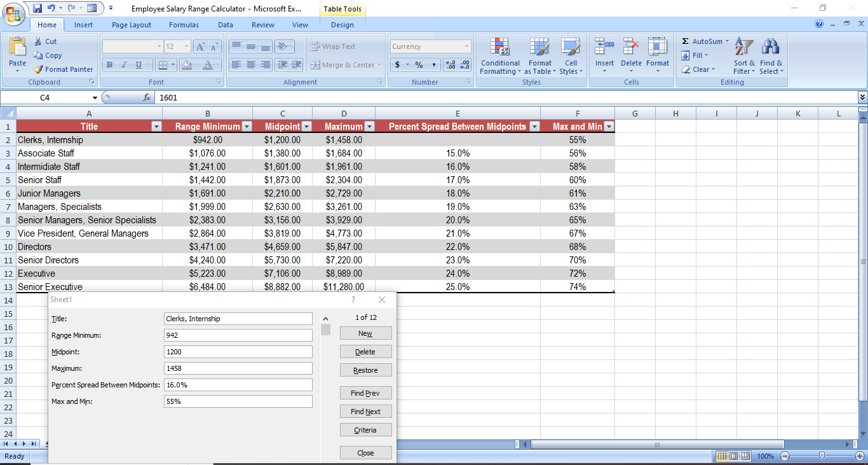Open Conditional Formatting options
This screenshot has width=868, height=465.
tap(500, 56)
